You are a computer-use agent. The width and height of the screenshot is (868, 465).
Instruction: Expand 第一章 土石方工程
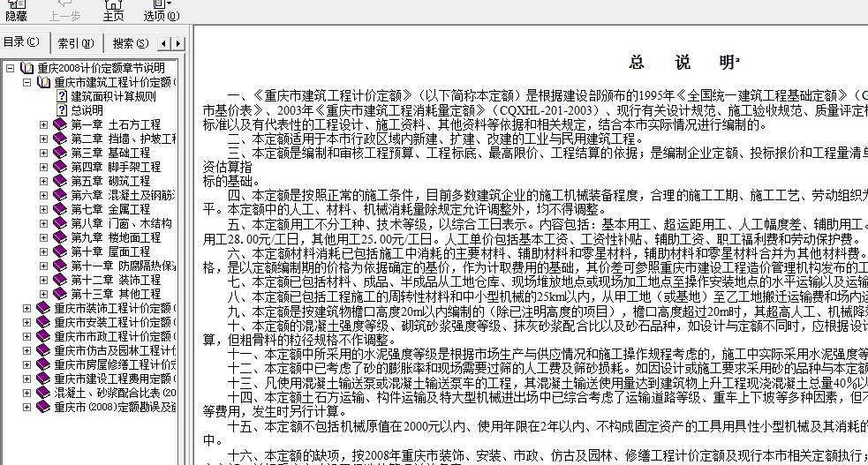(43, 124)
